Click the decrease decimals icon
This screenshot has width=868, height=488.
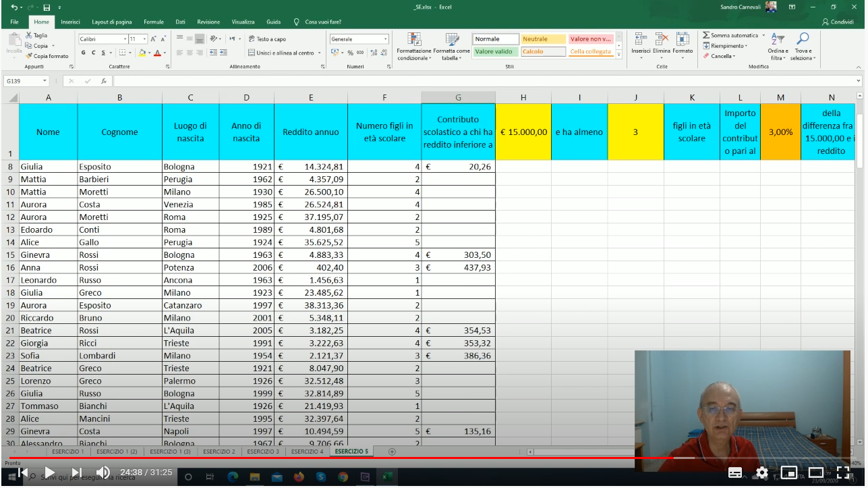coord(384,53)
